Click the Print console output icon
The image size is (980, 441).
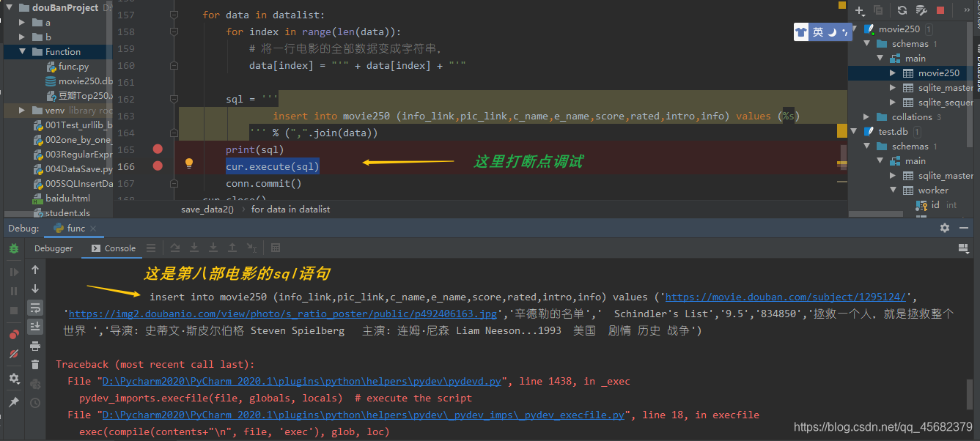[35, 345]
